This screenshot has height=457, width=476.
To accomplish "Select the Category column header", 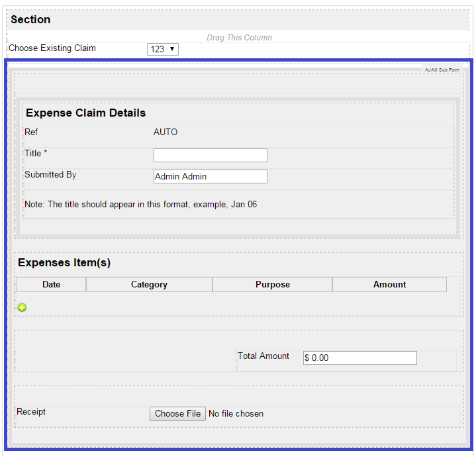I will tap(149, 284).
